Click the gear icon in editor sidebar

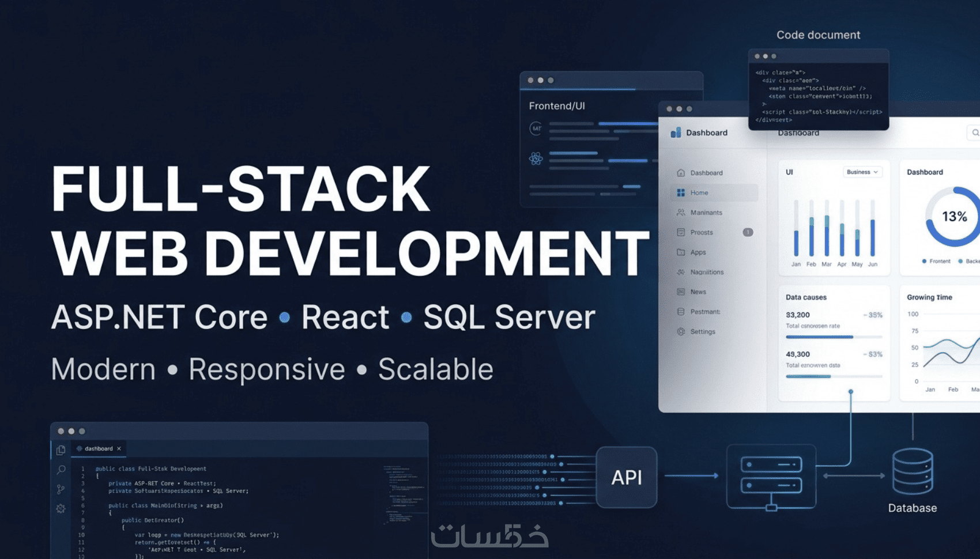61,509
